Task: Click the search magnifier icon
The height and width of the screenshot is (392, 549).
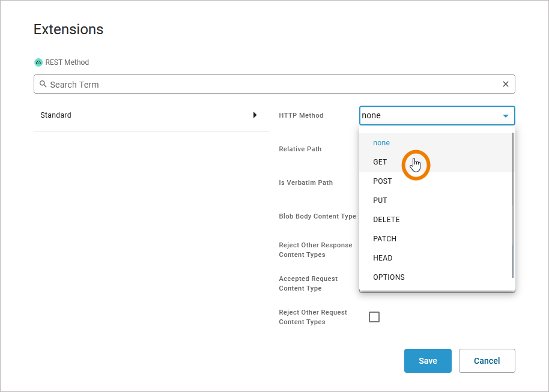Action: point(43,84)
